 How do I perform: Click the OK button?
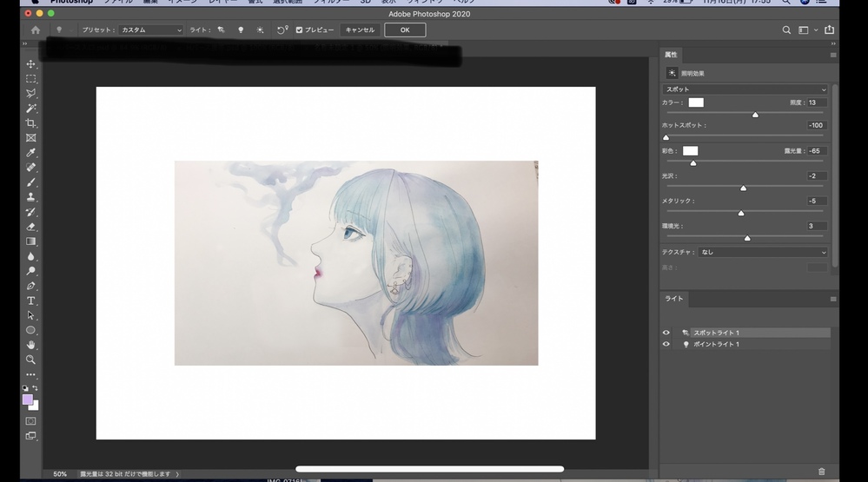coord(405,30)
